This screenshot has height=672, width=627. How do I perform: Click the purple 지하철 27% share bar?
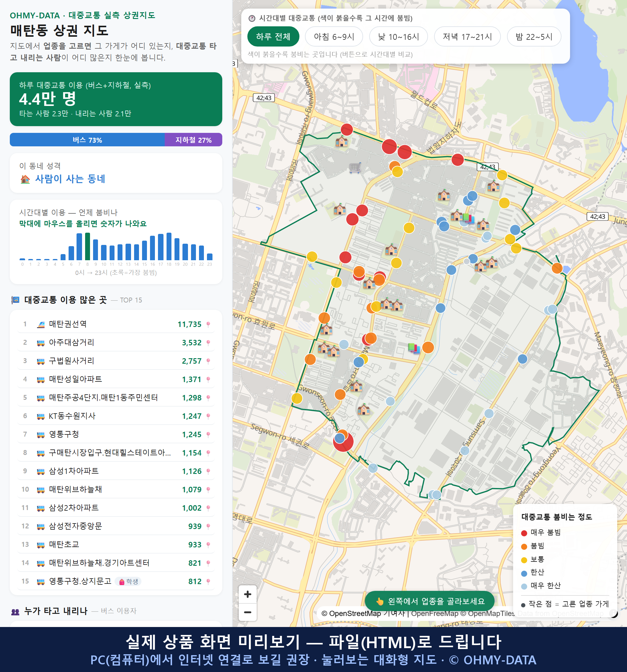click(x=194, y=140)
